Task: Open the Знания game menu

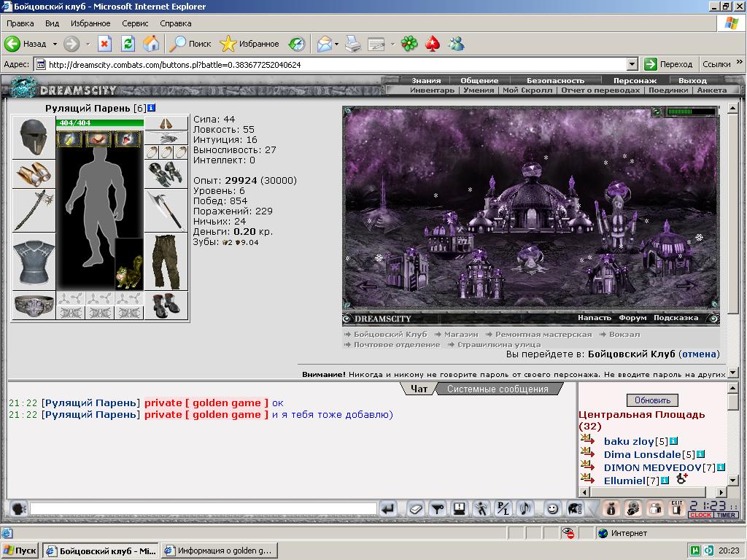Action: coord(426,80)
